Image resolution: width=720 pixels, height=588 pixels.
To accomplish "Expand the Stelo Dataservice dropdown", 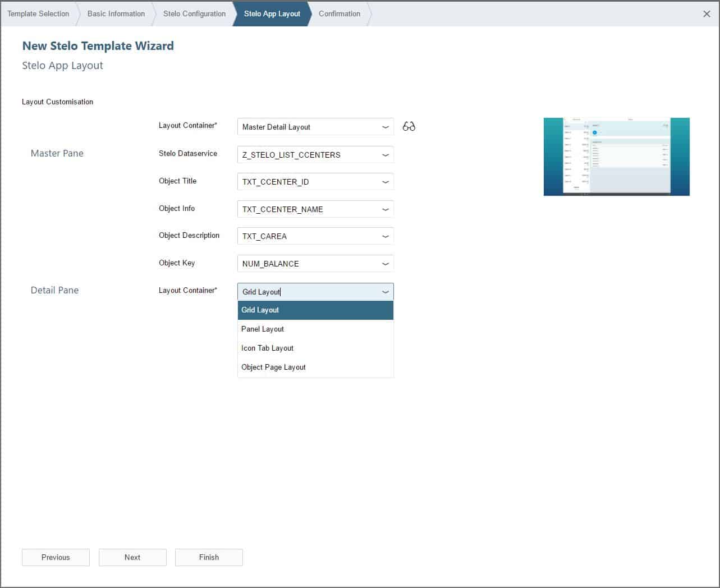I will [x=385, y=155].
